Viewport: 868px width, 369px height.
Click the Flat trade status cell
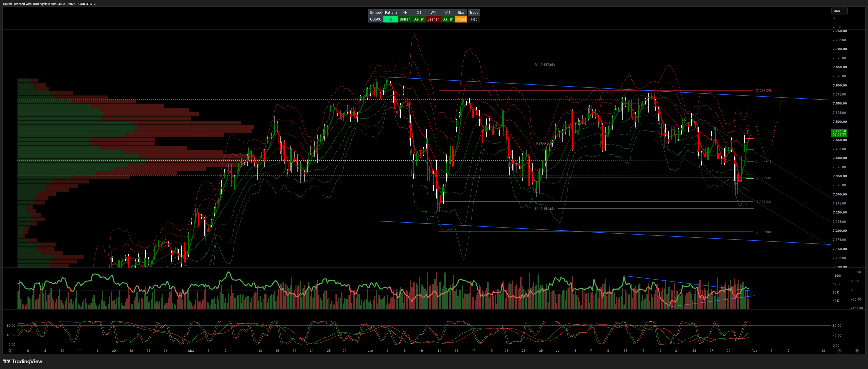473,19
